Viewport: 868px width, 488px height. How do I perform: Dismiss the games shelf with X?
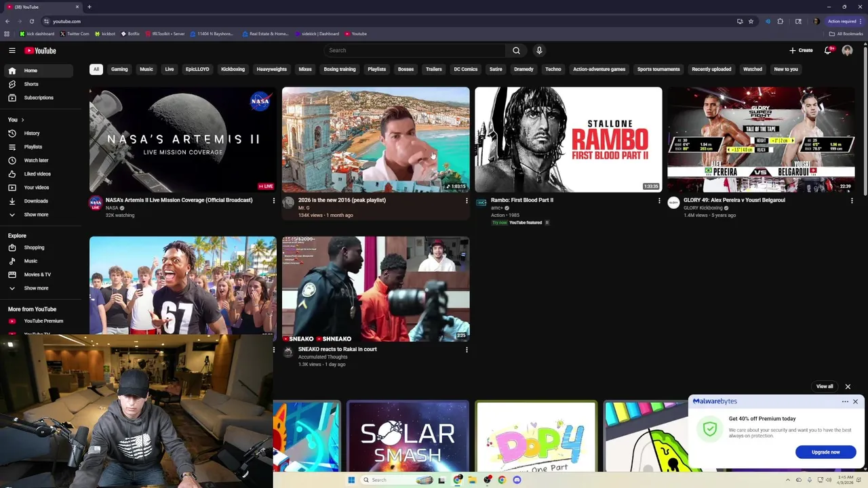848,386
